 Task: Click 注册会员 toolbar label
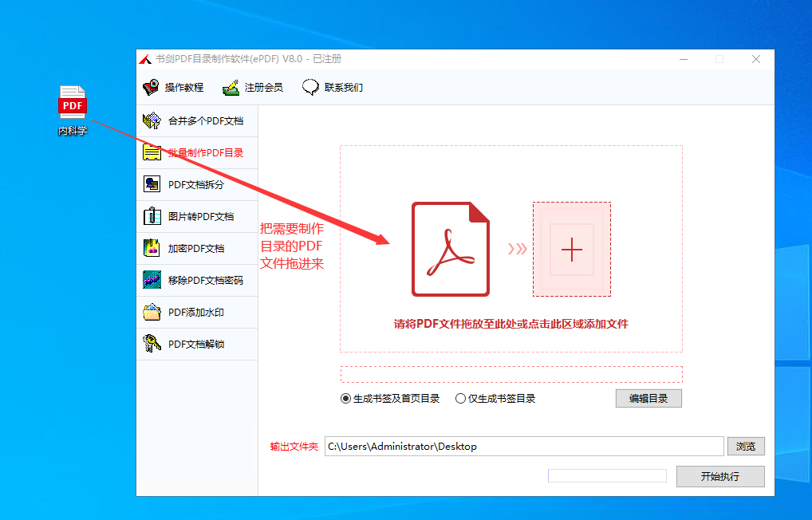click(263, 88)
